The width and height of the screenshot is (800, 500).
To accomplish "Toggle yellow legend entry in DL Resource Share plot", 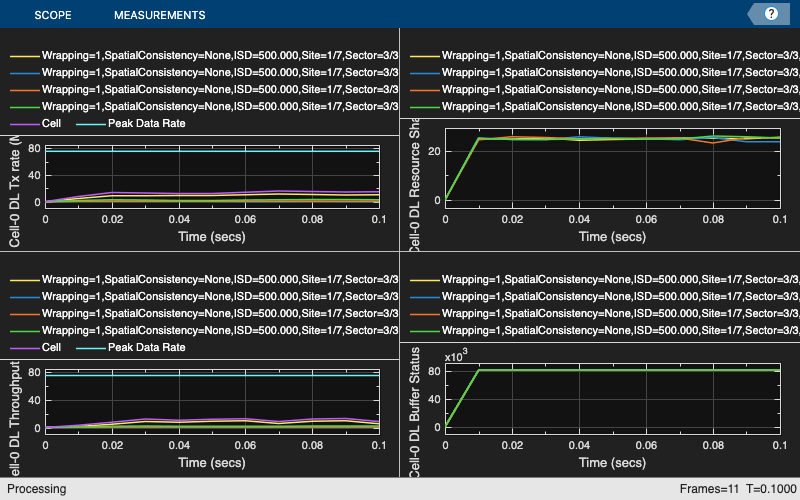I will pos(605,55).
